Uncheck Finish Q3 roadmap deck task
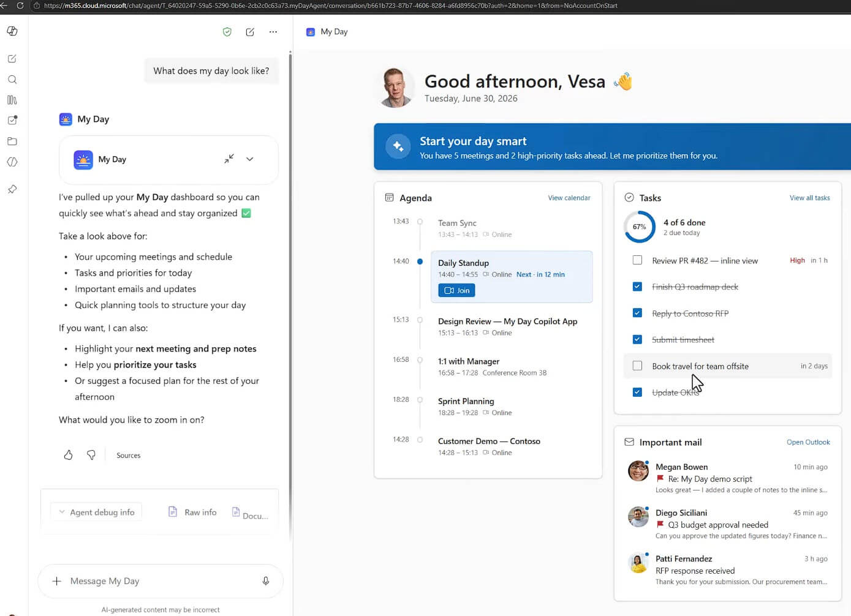Viewport: 851px width, 616px height. click(x=637, y=287)
